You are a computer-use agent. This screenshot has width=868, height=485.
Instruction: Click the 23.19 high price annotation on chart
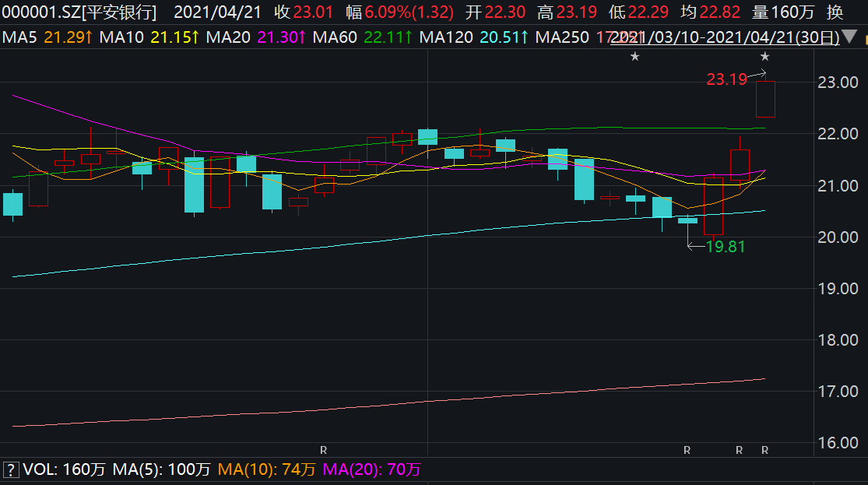point(727,79)
